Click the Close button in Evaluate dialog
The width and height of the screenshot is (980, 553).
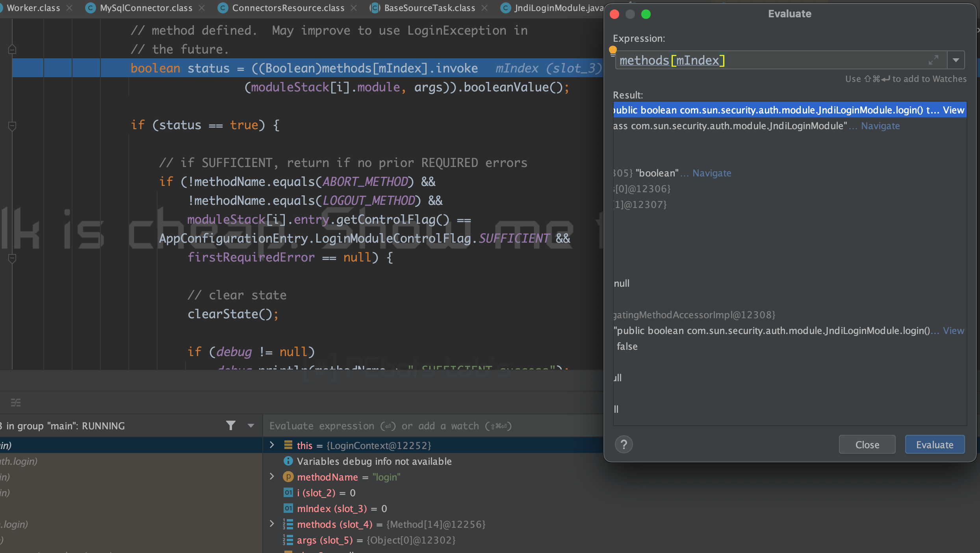click(x=867, y=445)
